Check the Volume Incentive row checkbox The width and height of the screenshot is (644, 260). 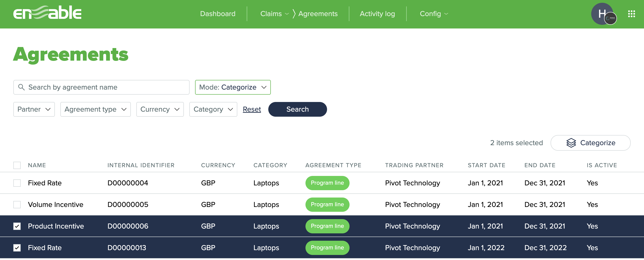pyautogui.click(x=17, y=205)
